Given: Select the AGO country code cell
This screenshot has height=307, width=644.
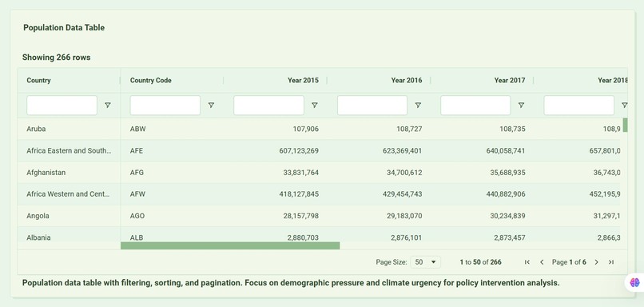Looking at the screenshot, I should pos(173,216).
